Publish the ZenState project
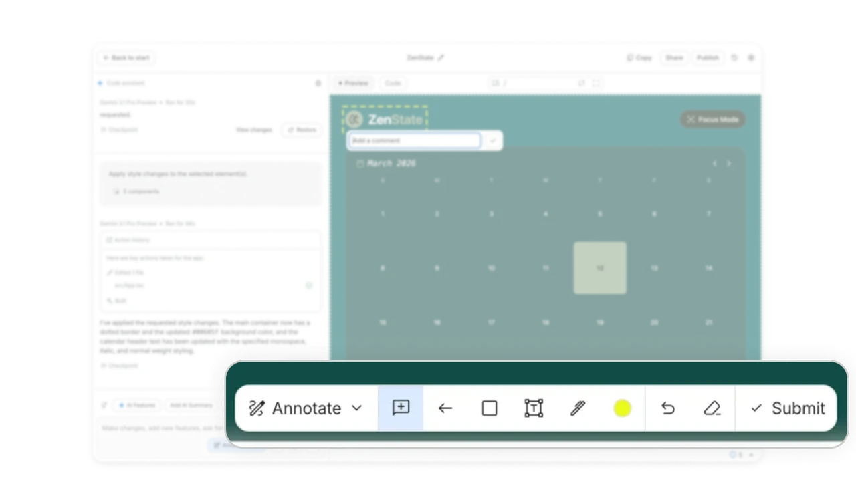 (708, 57)
